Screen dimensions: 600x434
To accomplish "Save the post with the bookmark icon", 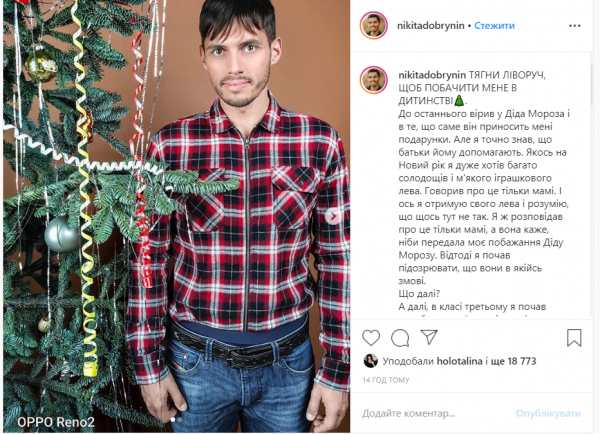I will pos(574,338).
